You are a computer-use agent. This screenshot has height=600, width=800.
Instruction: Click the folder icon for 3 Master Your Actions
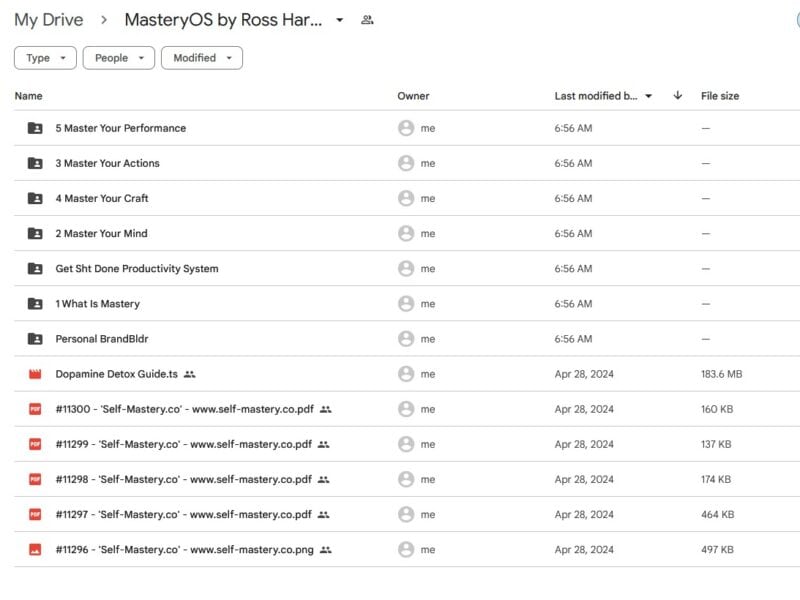click(35, 163)
